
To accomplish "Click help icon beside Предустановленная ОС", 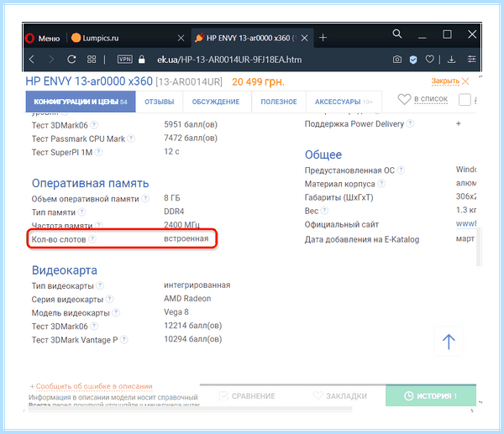I will pos(401,170).
